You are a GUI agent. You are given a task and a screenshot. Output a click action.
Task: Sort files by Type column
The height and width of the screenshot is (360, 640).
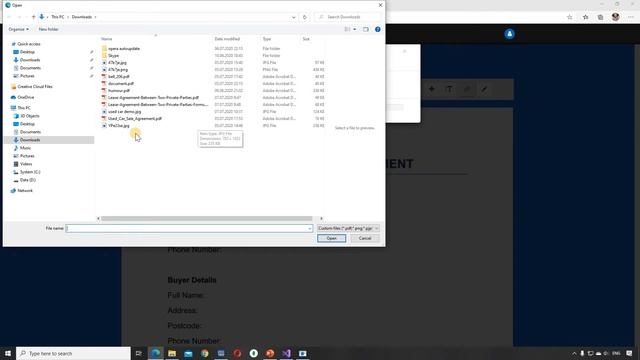click(x=267, y=39)
